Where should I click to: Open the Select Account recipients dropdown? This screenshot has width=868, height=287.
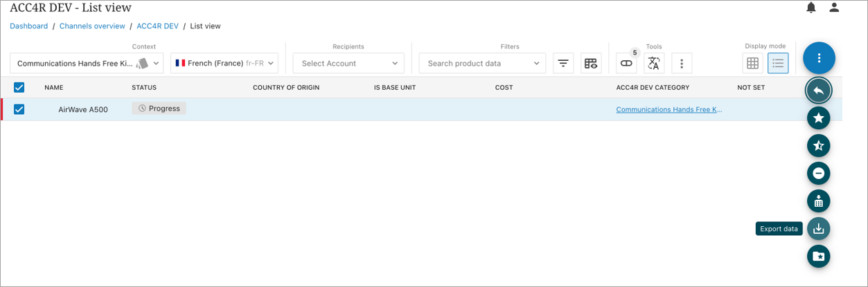pyautogui.click(x=348, y=63)
